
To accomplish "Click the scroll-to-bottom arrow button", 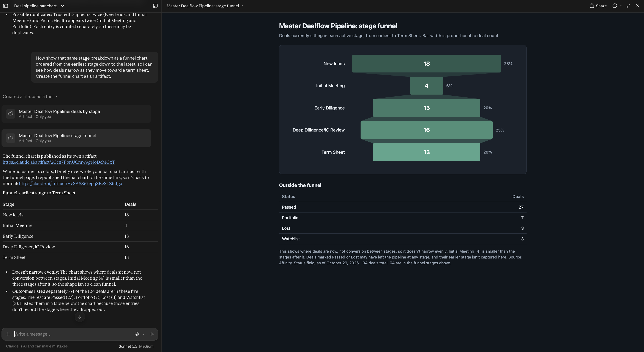I will (x=80, y=317).
